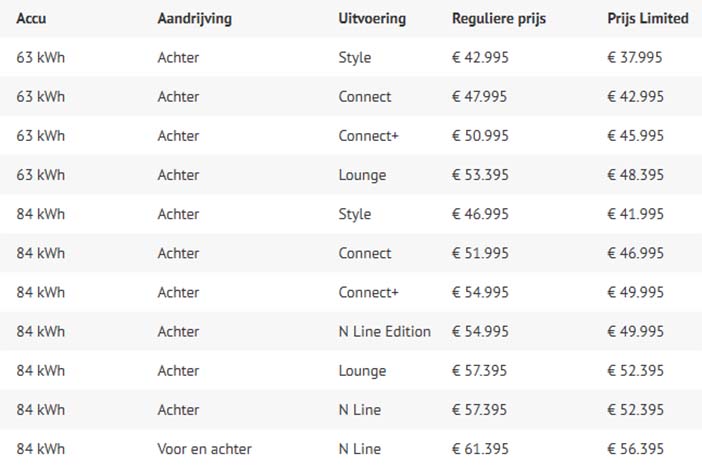The width and height of the screenshot is (702, 466).
Task: Select the € 47.995 regular price
Action: 479,96
